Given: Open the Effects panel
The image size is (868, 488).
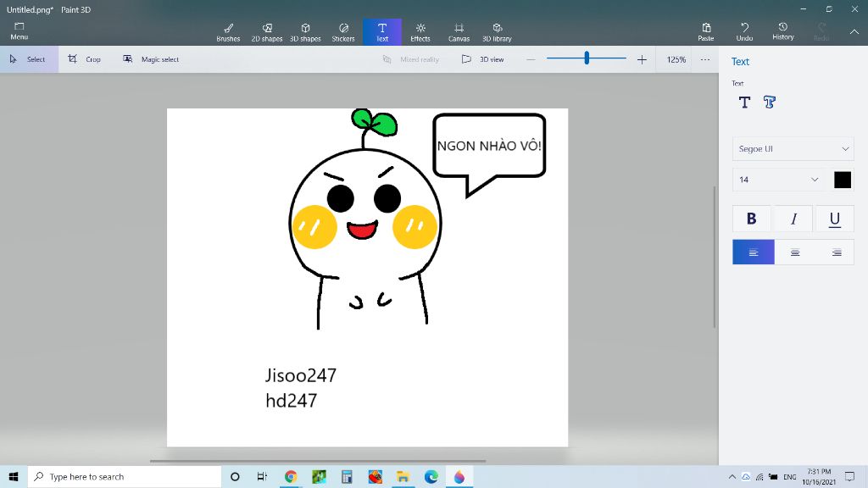Looking at the screenshot, I should pyautogui.click(x=420, y=32).
